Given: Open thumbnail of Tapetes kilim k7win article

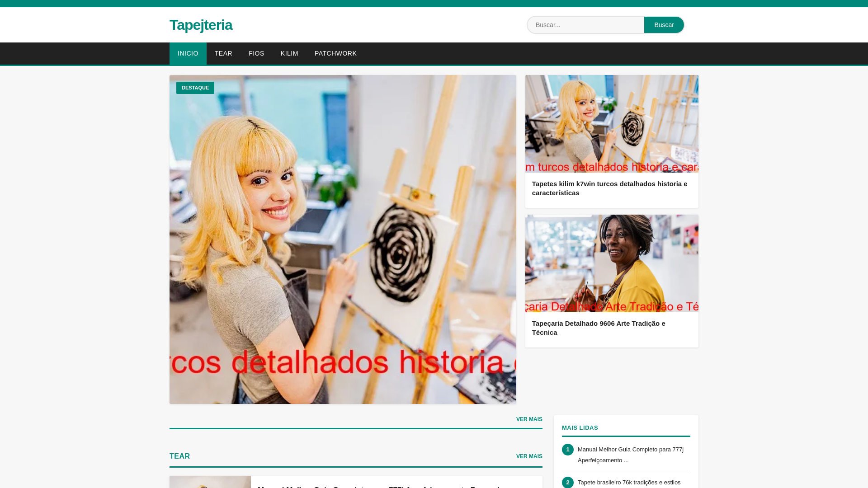Looking at the screenshot, I should coord(612,124).
